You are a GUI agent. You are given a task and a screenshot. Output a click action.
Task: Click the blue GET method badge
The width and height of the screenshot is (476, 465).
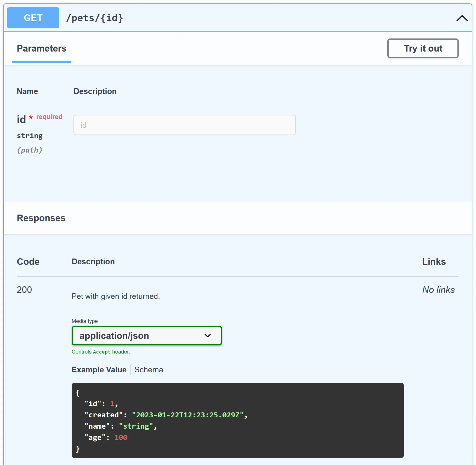coord(33,18)
